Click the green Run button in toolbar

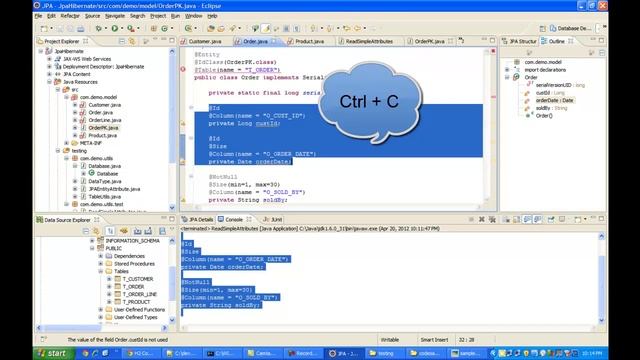point(115,29)
